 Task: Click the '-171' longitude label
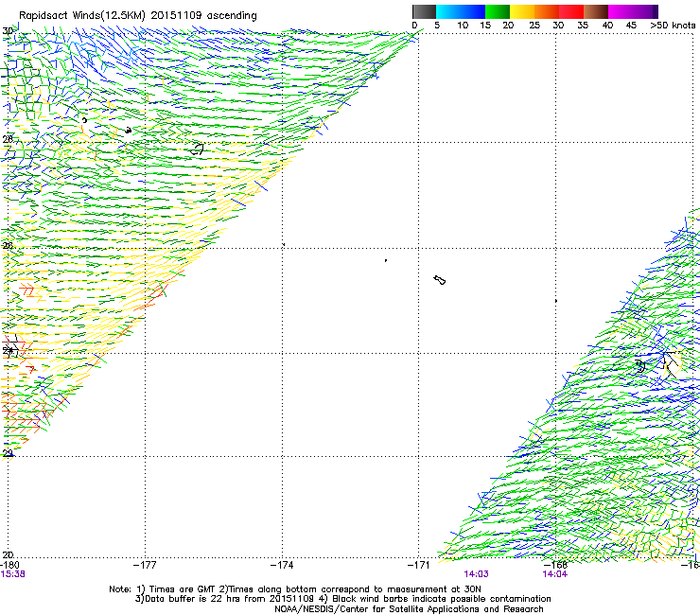pos(419,565)
